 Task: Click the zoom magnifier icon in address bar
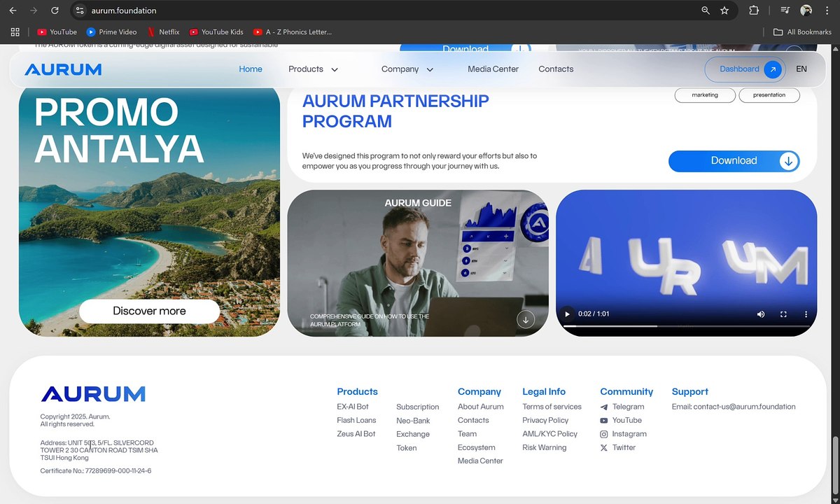tap(706, 10)
